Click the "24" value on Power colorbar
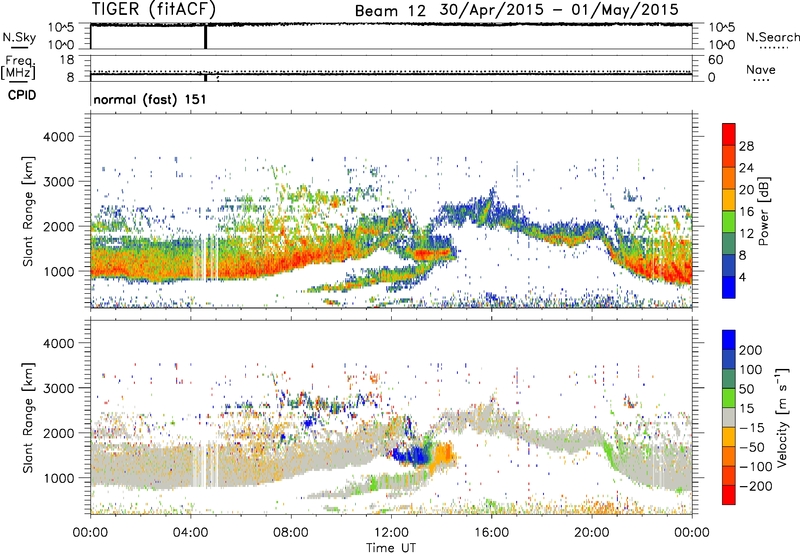This screenshot has width=800, height=554. pos(746,168)
